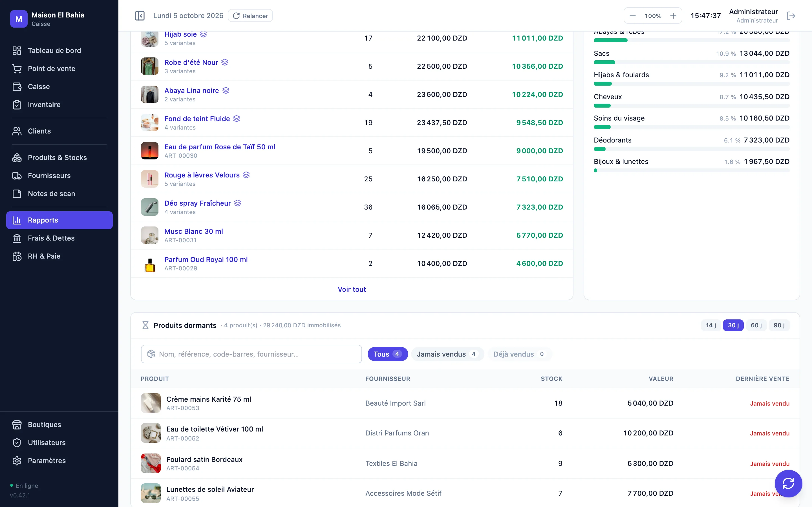Open Point de vente cart icon
Image resolution: width=812 pixels, height=507 pixels.
coord(17,68)
